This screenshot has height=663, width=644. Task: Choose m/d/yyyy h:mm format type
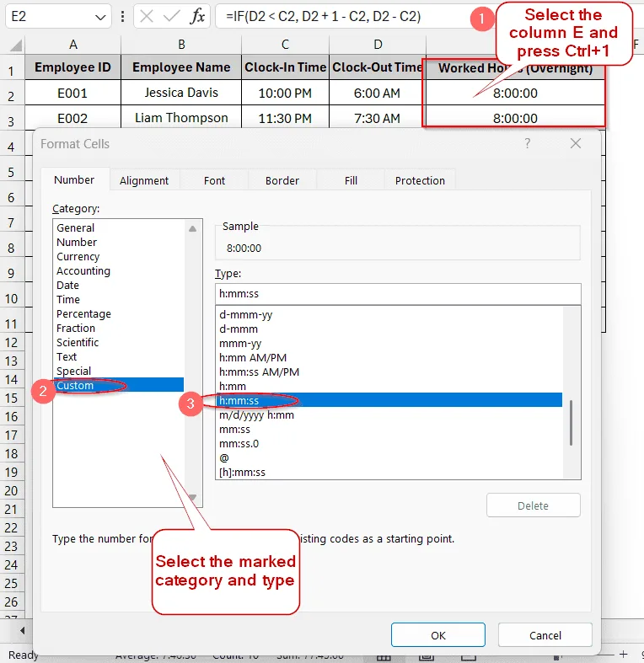coord(389,415)
